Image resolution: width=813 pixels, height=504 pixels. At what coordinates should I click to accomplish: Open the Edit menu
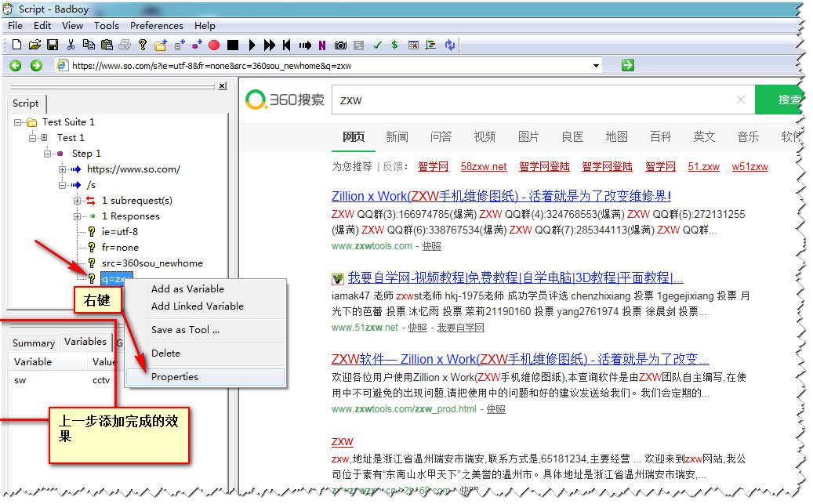tap(42, 25)
